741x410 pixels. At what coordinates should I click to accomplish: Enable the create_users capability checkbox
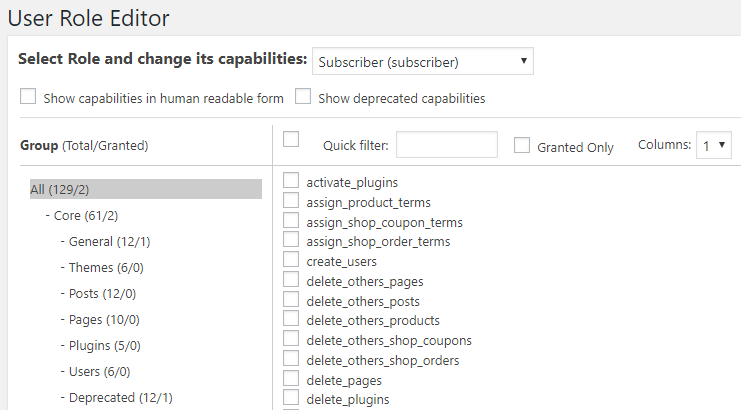pos(291,260)
